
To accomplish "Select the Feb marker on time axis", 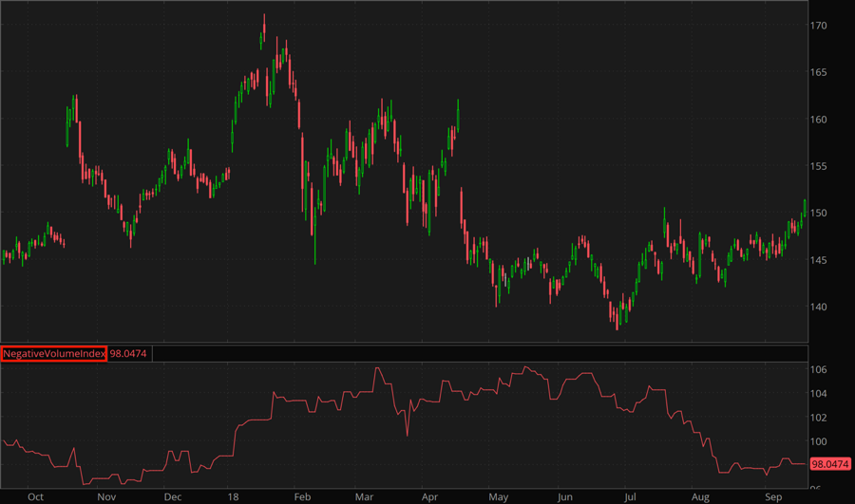I will pos(302,496).
